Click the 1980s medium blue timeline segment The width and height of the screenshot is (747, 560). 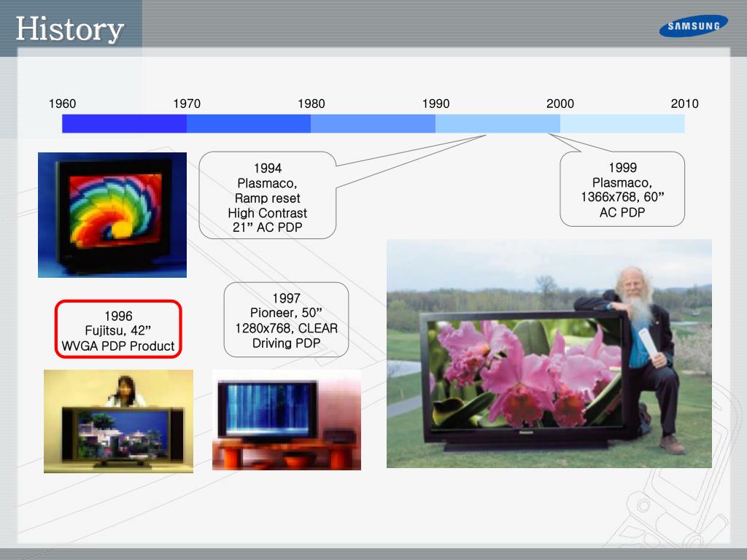point(373,124)
